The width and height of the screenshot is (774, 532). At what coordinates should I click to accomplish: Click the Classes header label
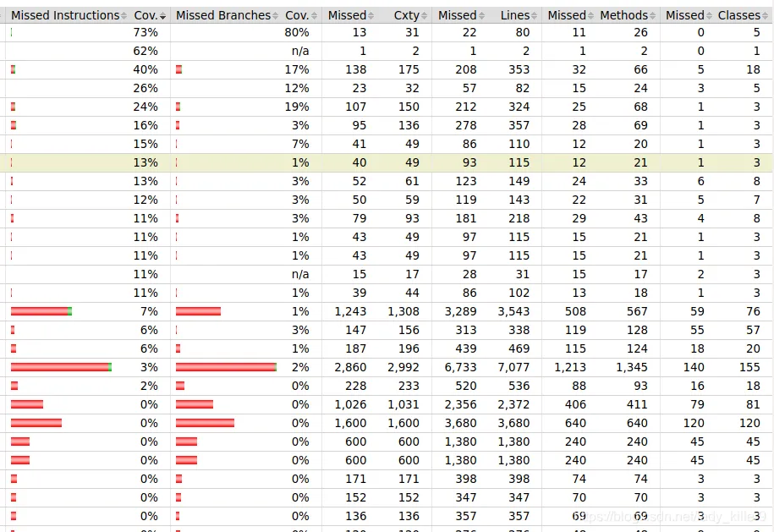click(739, 15)
